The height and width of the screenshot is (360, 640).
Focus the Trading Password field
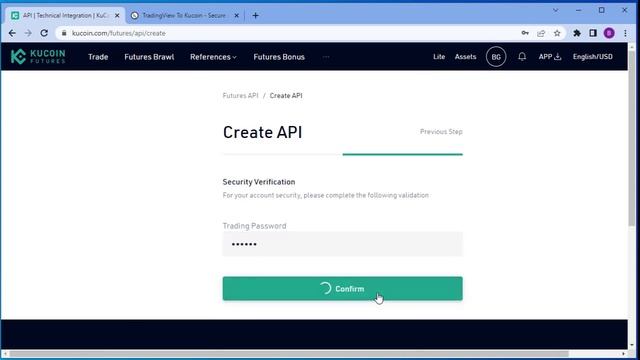click(342, 244)
